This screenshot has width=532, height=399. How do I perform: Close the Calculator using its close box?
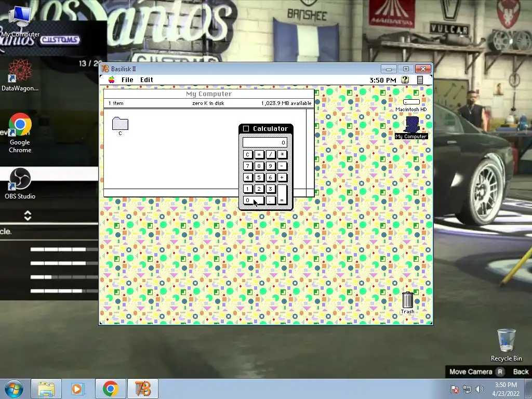[246, 129]
